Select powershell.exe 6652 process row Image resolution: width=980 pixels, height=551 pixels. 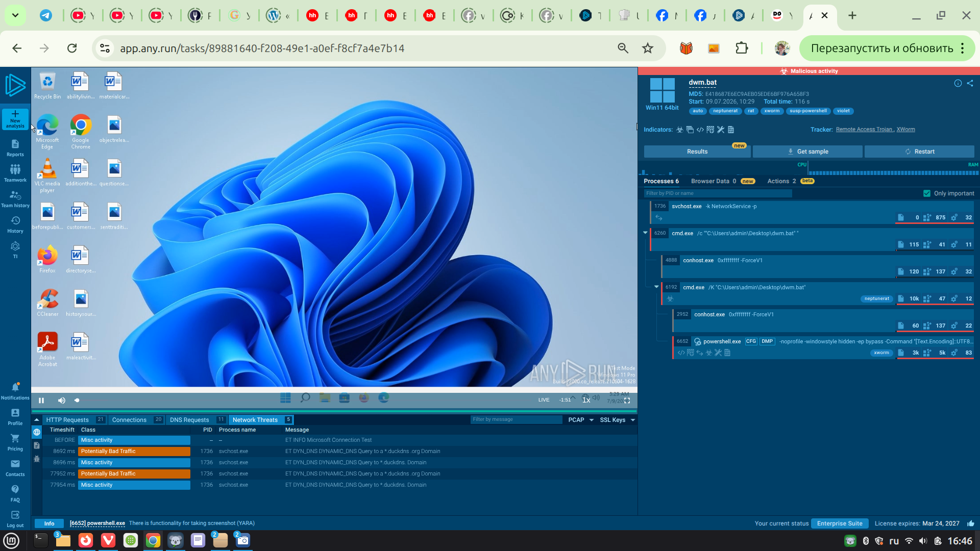click(x=823, y=347)
